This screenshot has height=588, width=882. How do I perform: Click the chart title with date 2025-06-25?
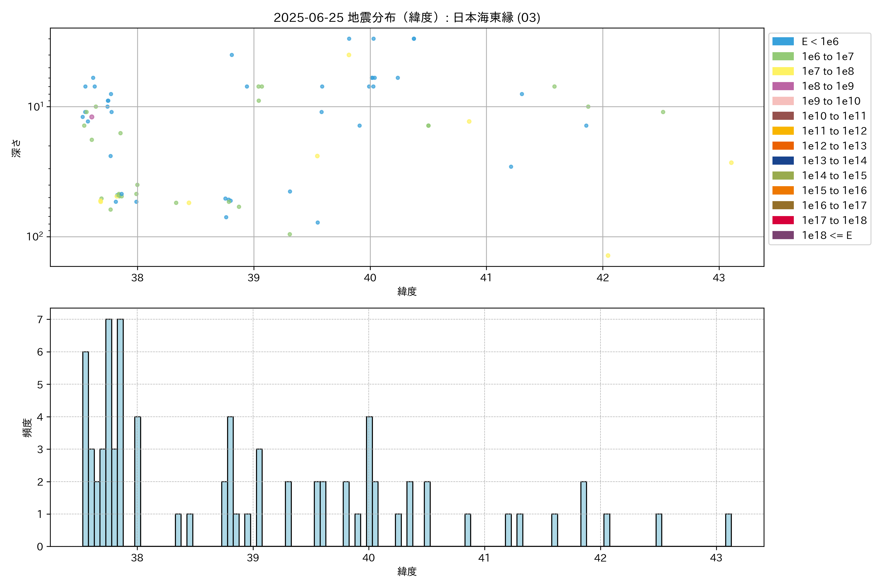pyautogui.click(x=407, y=18)
